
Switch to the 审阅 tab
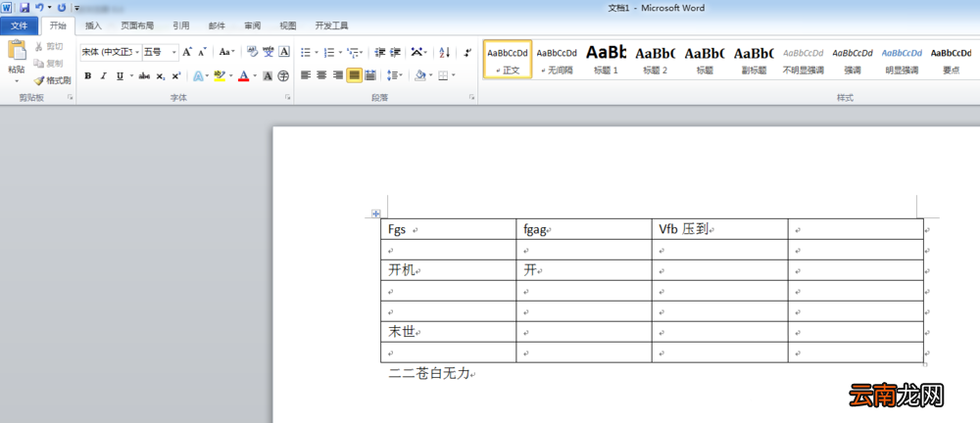tap(253, 25)
